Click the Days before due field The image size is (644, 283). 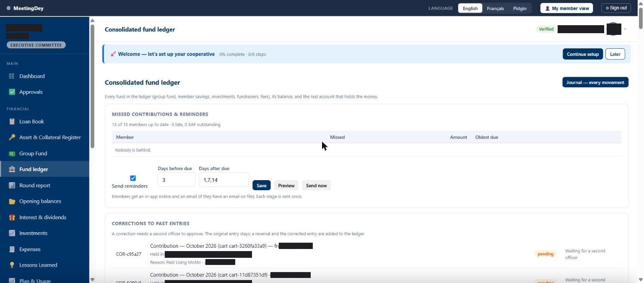(x=176, y=180)
